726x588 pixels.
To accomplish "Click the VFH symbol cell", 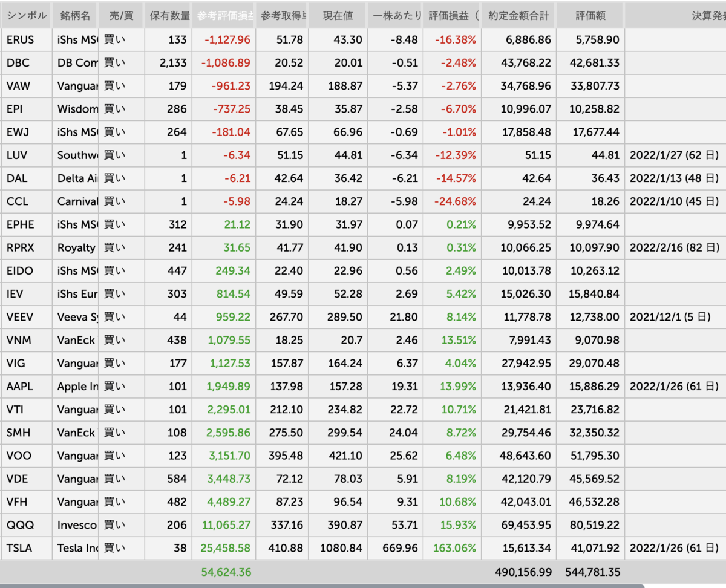I will pos(26,501).
